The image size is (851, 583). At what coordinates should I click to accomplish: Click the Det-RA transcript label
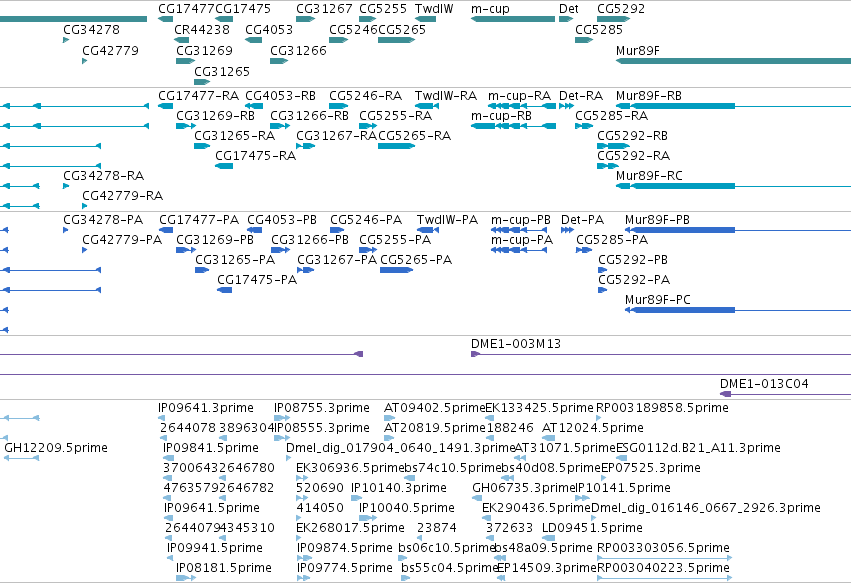click(x=581, y=96)
